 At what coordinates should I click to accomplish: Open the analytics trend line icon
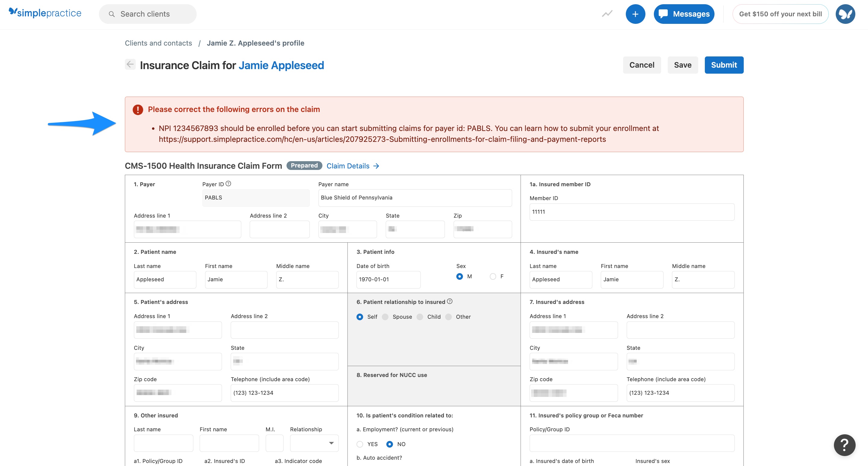pos(607,14)
